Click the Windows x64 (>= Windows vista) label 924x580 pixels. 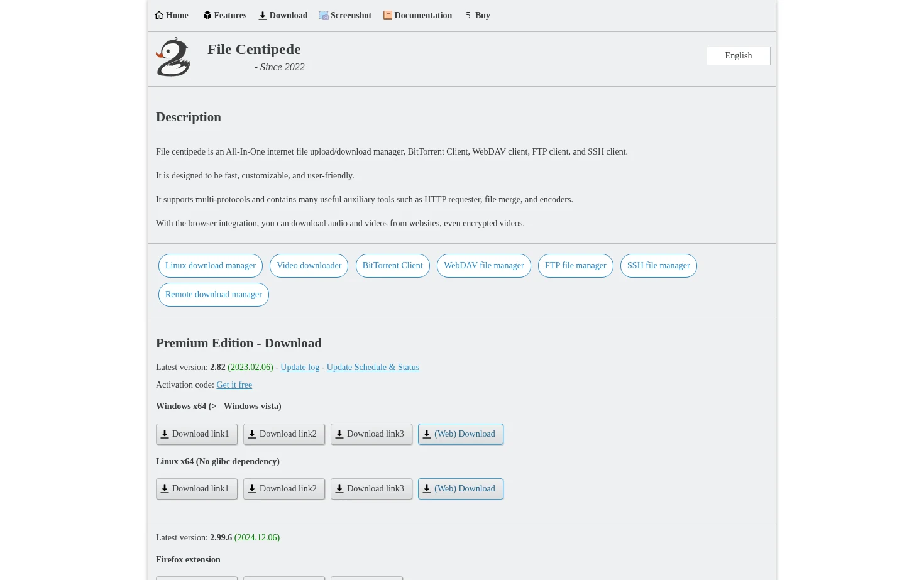click(219, 407)
